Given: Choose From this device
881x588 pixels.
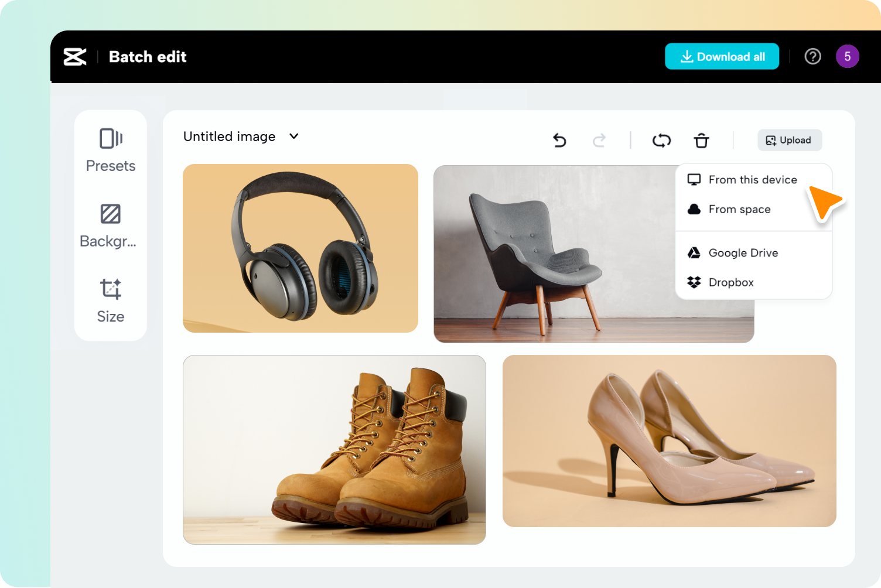Looking at the screenshot, I should (742, 180).
